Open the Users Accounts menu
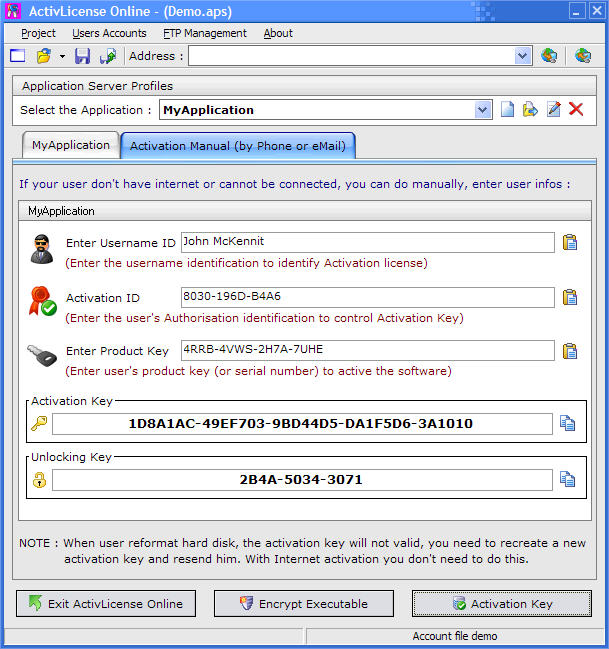Image resolution: width=609 pixels, height=649 pixels. pyautogui.click(x=109, y=33)
